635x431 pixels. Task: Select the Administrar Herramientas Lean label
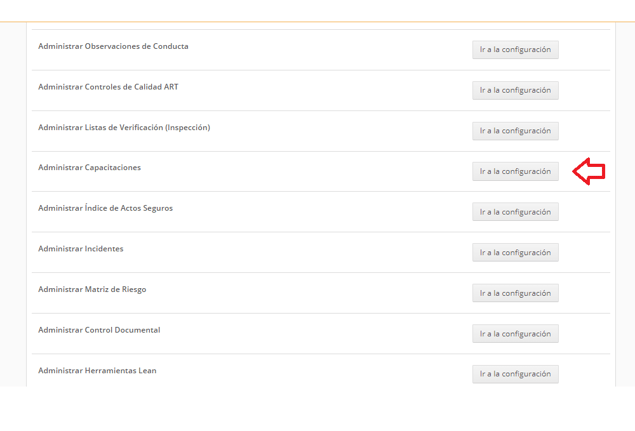[x=97, y=370]
